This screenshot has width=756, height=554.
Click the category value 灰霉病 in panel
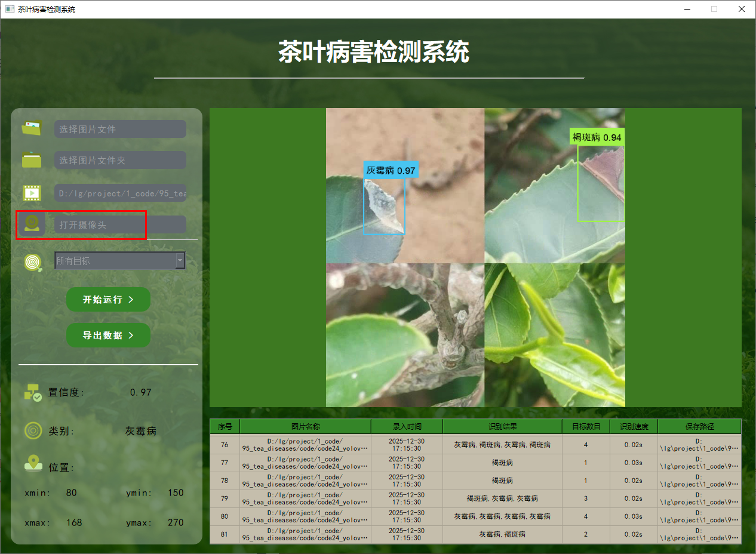click(141, 431)
